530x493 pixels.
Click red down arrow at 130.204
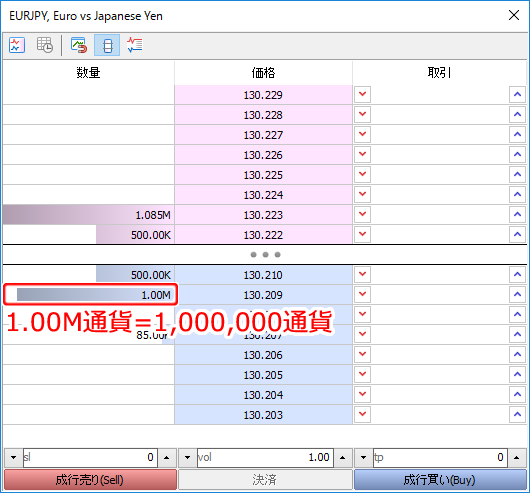[363, 394]
